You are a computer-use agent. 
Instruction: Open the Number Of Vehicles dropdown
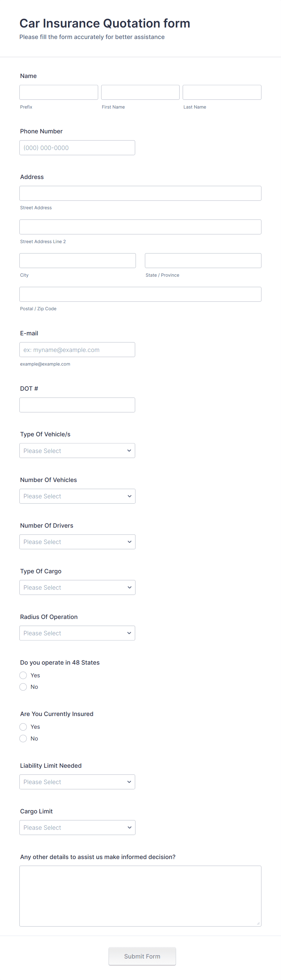pyautogui.click(x=77, y=496)
